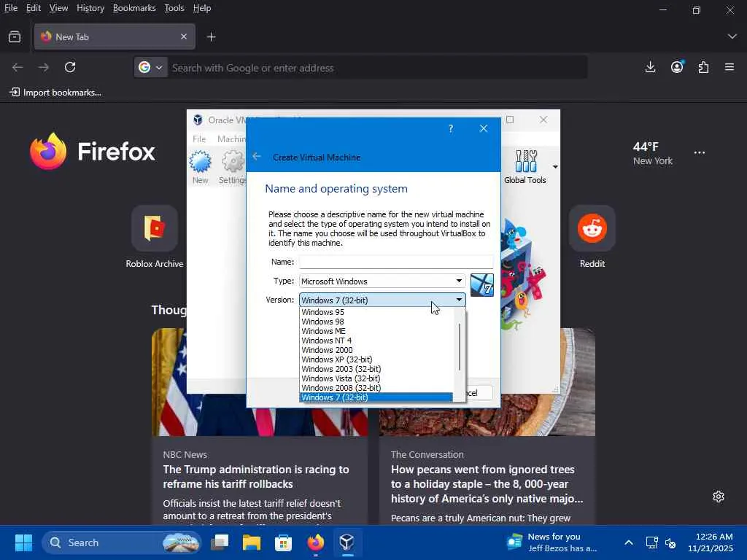Open new tab personalize gear icon
This screenshot has width=747, height=560.
click(719, 497)
